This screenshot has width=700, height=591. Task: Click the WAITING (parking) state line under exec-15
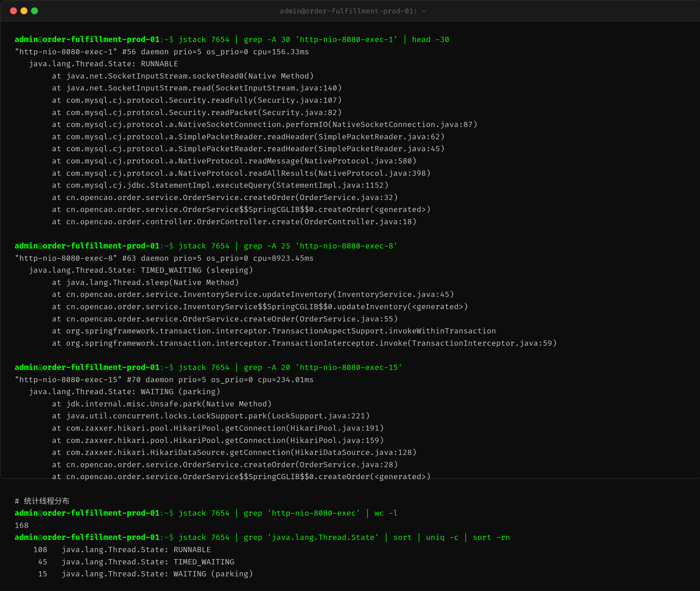coord(124,392)
